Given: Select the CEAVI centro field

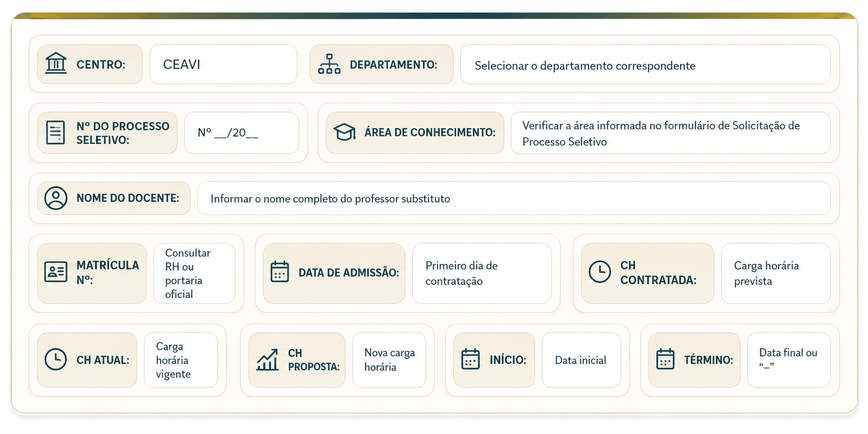Looking at the screenshot, I should (224, 65).
